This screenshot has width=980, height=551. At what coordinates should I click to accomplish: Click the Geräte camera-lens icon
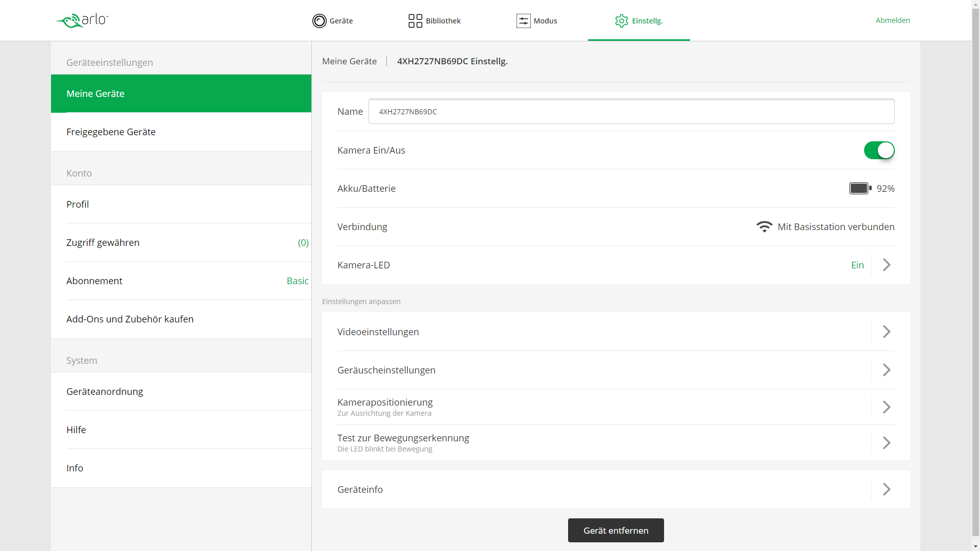[319, 21]
